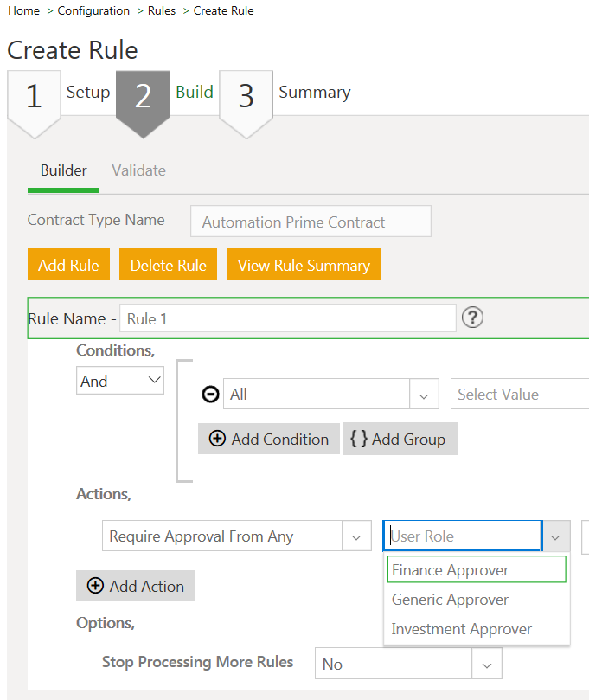Click step 1 Setup wizard marker
Screen dimensions: 589x700
click(34, 97)
